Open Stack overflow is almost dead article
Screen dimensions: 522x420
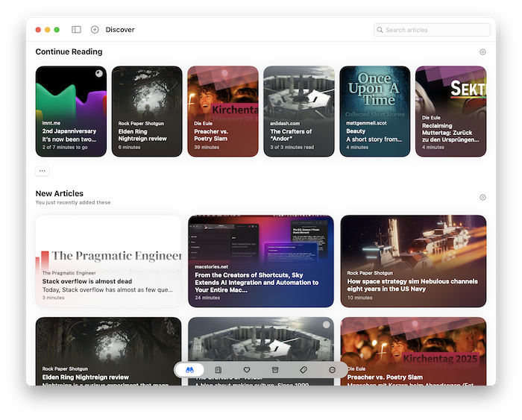pos(108,261)
